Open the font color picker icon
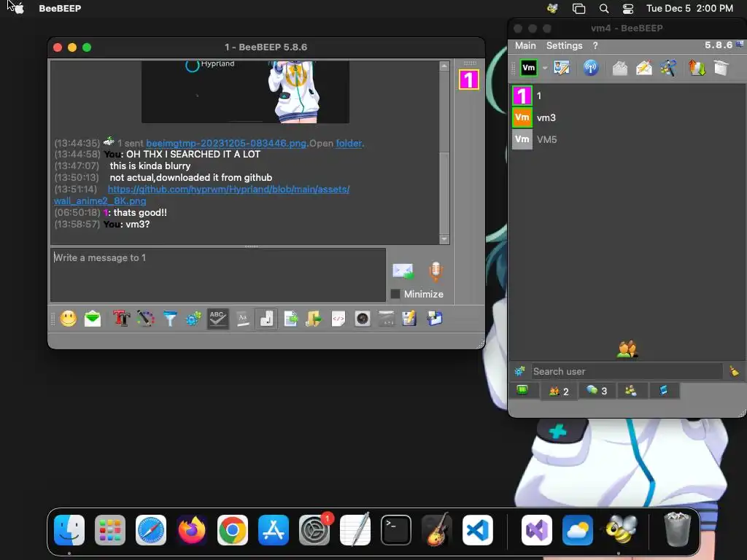Image resolution: width=747 pixels, height=560 pixels. [x=146, y=319]
